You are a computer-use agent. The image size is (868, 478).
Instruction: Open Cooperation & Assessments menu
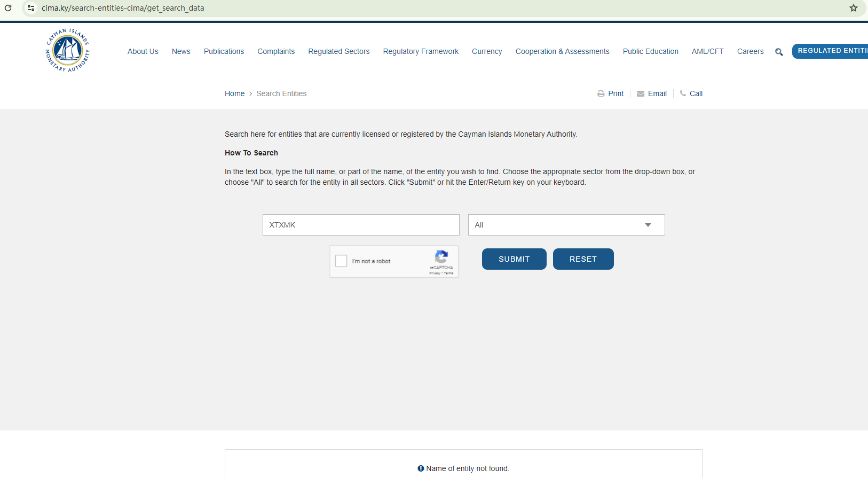click(x=562, y=51)
